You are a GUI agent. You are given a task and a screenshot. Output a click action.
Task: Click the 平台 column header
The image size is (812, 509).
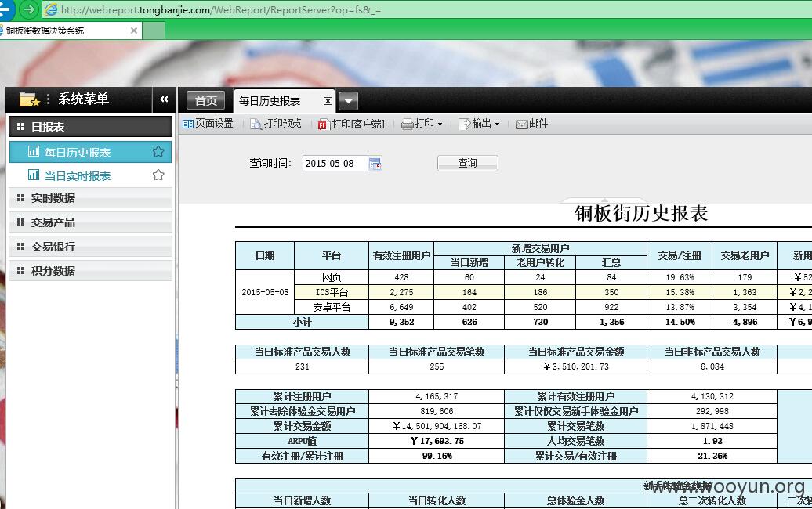tap(332, 255)
